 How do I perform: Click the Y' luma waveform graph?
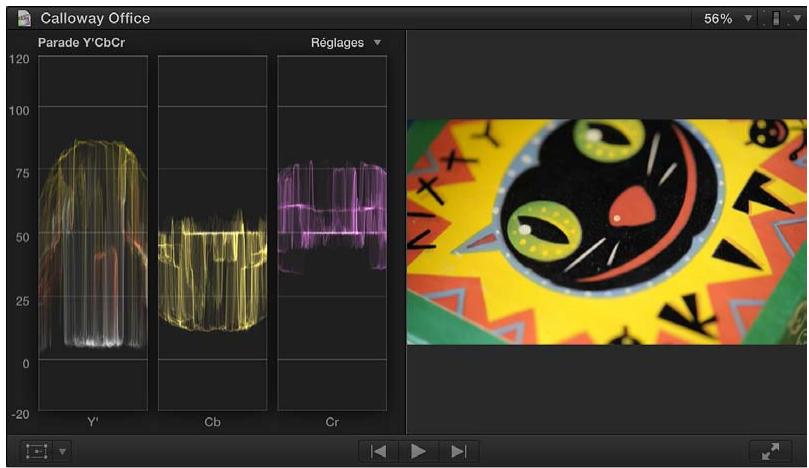coord(93,233)
